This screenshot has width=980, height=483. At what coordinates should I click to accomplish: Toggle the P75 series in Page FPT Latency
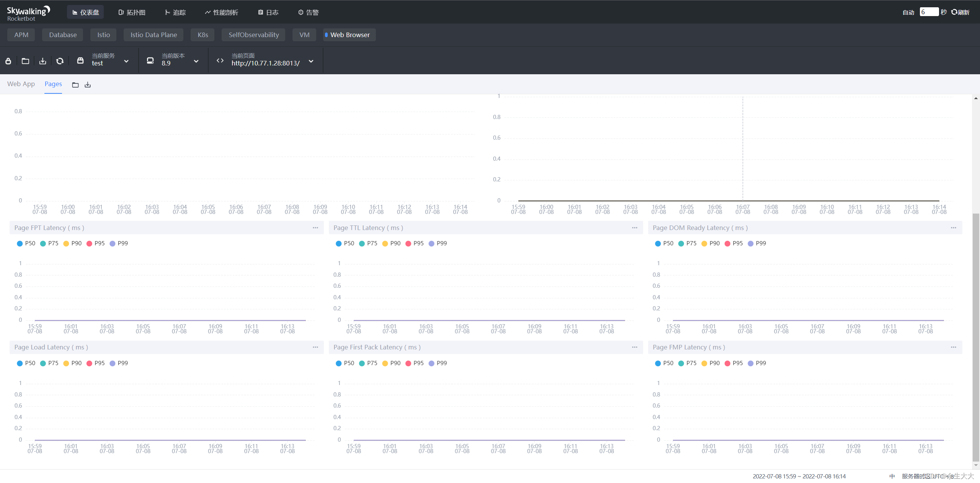pos(49,243)
